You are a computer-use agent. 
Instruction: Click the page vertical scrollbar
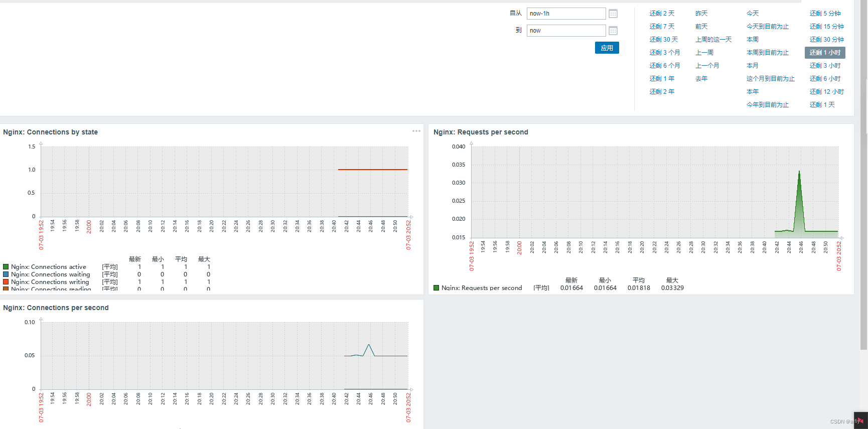(x=864, y=176)
